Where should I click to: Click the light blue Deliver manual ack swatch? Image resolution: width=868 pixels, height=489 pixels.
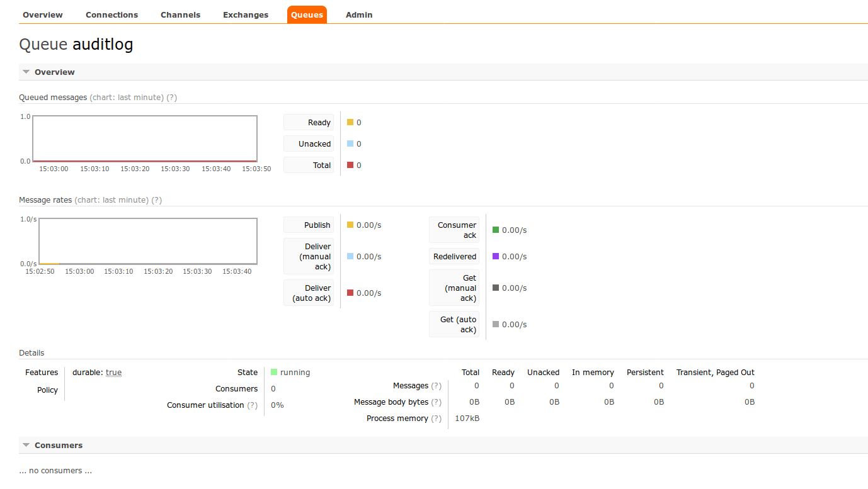[x=350, y=256]
